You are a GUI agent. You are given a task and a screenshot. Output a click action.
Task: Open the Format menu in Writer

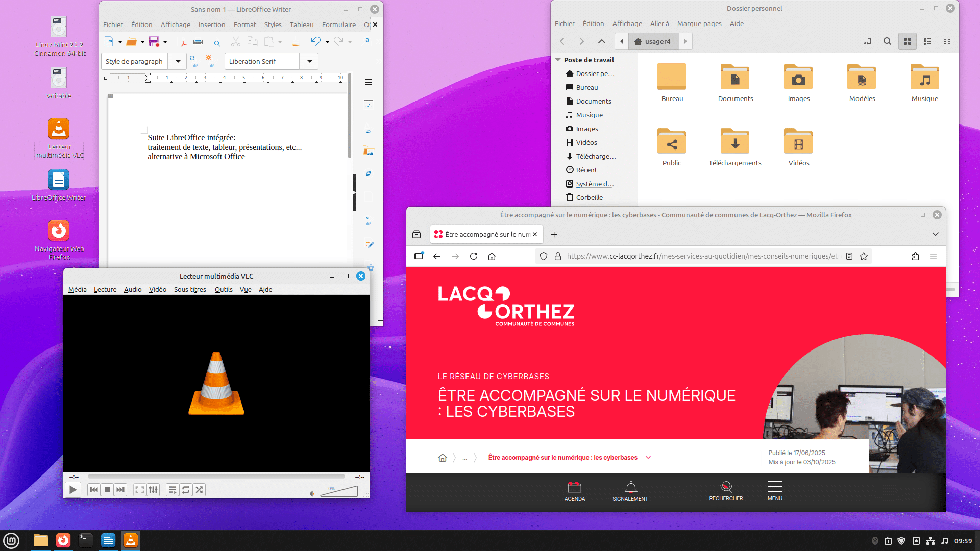[x=244, y=24]
